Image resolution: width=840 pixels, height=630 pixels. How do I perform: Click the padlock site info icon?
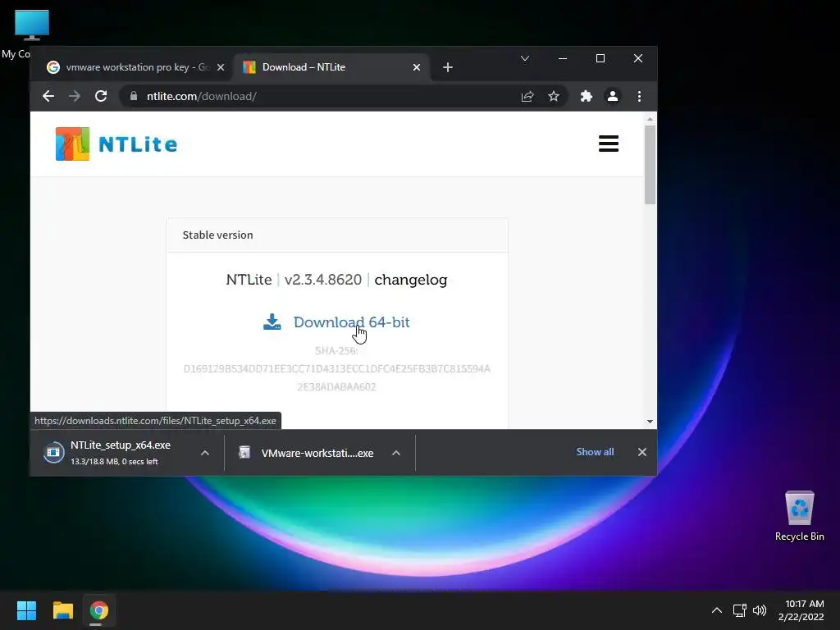134,97
